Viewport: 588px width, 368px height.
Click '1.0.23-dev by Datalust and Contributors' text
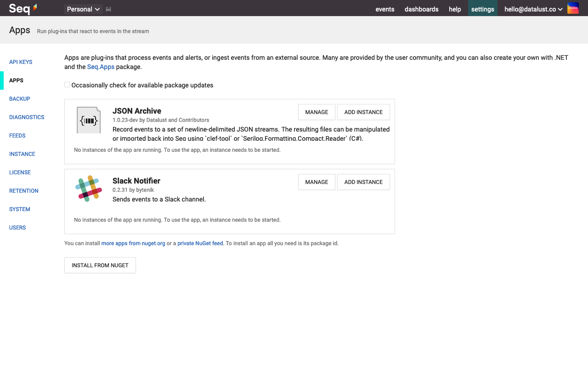161,120
